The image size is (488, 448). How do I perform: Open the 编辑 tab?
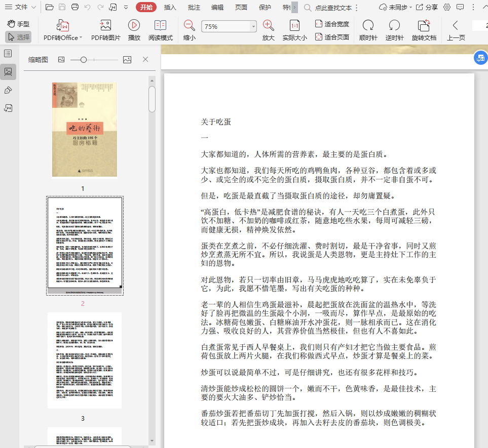coord(217,7)
